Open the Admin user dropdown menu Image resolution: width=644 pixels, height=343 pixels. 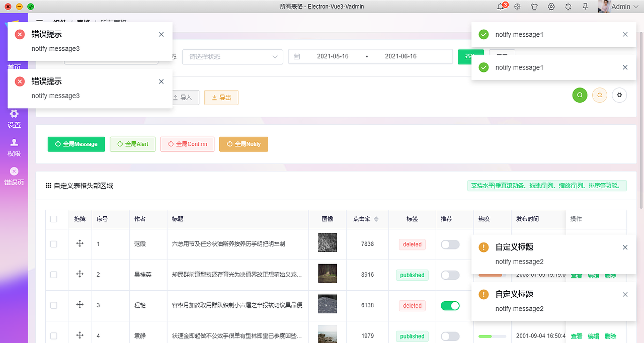[x=621, y=7]
